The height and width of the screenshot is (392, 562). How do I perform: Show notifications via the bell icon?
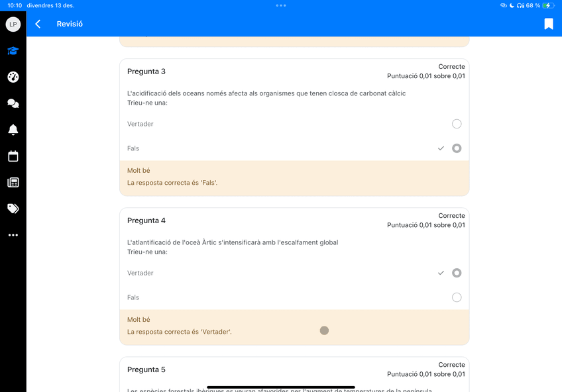[x=13, y=130]
